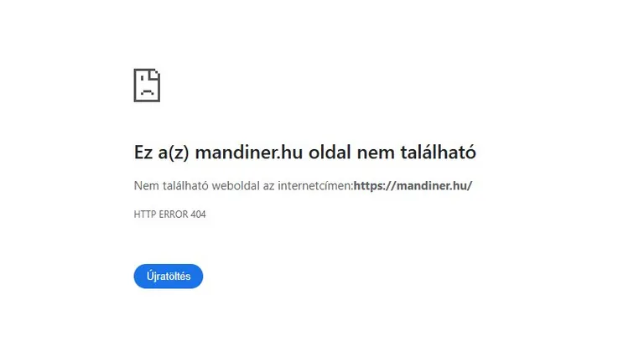This screenshot has height=362, width=644.
Task: Click the frowning mouth in the error icon
Action: tap(147, 93)
